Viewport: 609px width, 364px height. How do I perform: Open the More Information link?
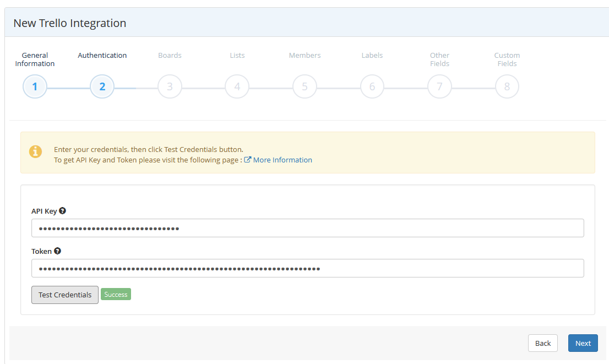coord(283,160)
